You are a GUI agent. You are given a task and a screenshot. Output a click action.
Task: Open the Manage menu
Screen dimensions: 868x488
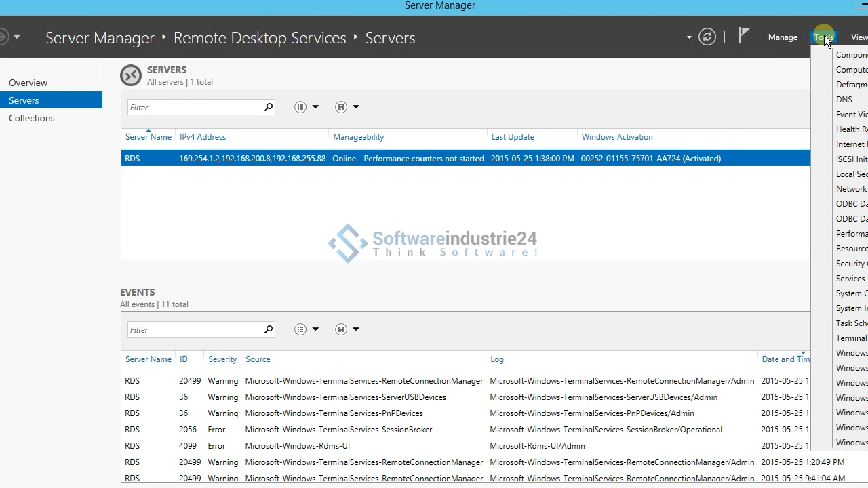coord(783,37)
